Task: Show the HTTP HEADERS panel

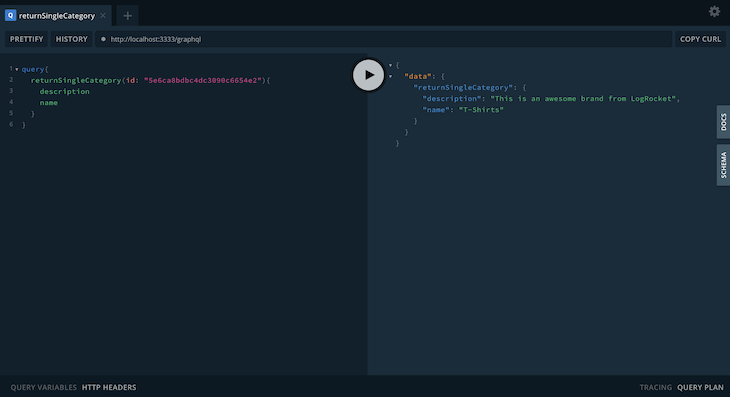Action: (x=109, y=387)
